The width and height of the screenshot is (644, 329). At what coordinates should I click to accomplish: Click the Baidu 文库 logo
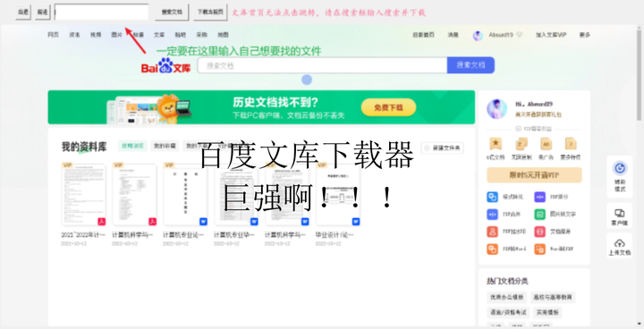point(166,66)
